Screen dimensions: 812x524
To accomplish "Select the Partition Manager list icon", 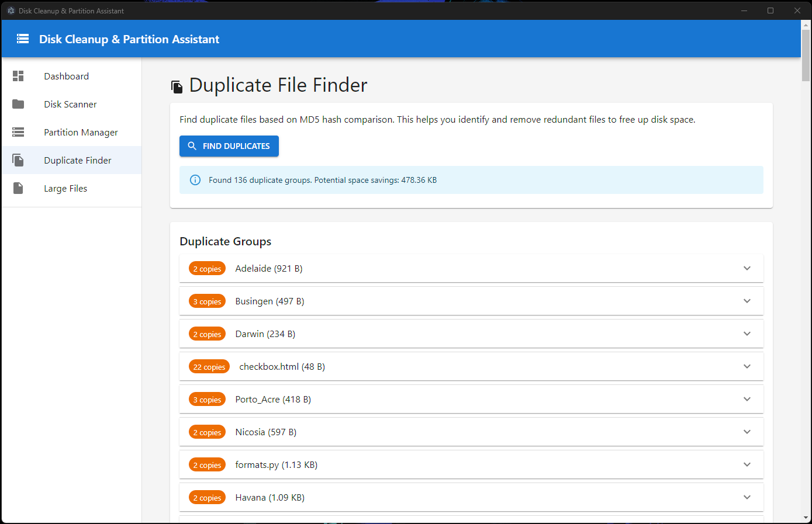I will click(x=18, y=132).
